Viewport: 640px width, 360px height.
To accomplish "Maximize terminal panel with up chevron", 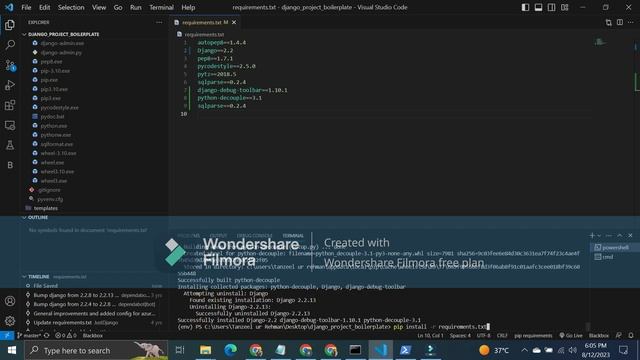I will (620, 236).
